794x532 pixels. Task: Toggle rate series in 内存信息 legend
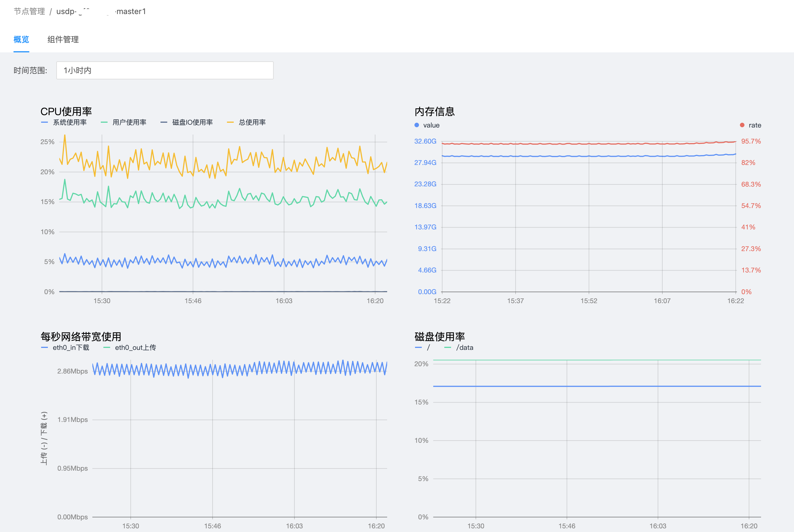(751, 125)
